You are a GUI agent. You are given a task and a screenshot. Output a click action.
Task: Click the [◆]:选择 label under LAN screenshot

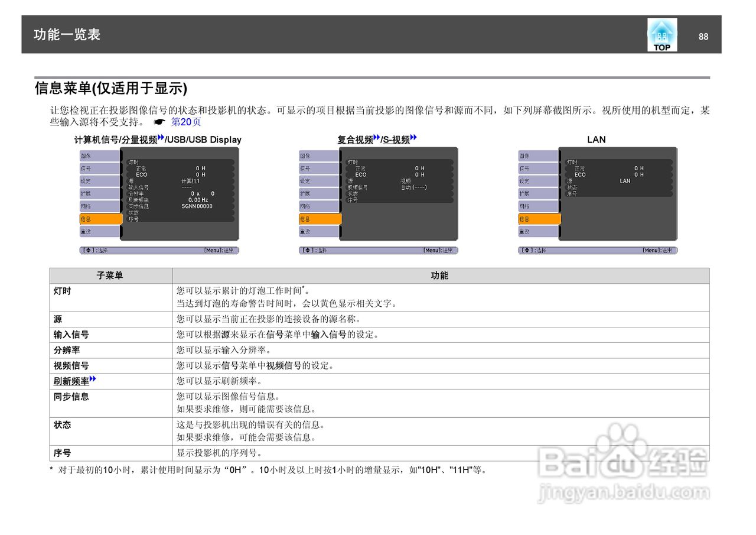[532, 249]
